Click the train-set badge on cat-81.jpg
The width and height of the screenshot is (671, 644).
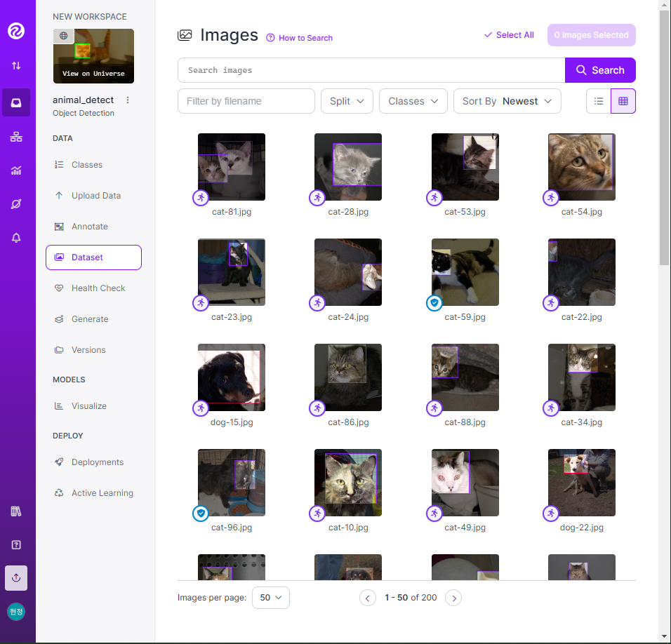pyautogui.click(x=201, y=198)
